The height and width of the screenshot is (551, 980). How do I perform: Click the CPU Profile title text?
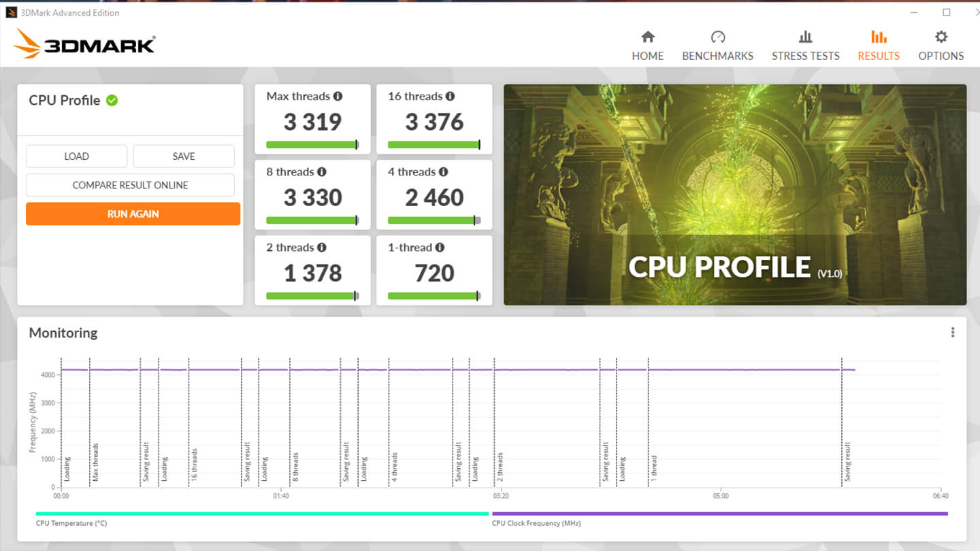[65, 101]
